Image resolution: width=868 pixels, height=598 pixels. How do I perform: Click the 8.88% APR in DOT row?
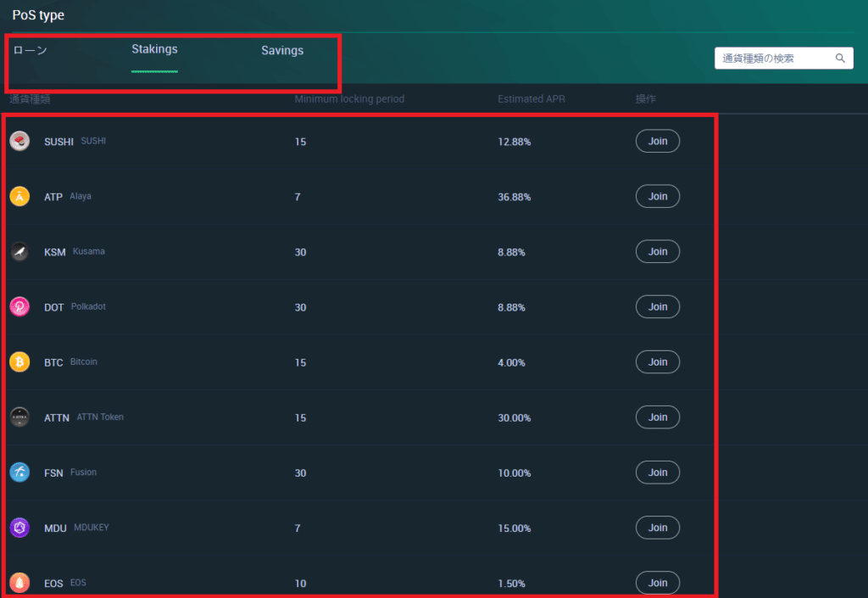pos(511,307)
